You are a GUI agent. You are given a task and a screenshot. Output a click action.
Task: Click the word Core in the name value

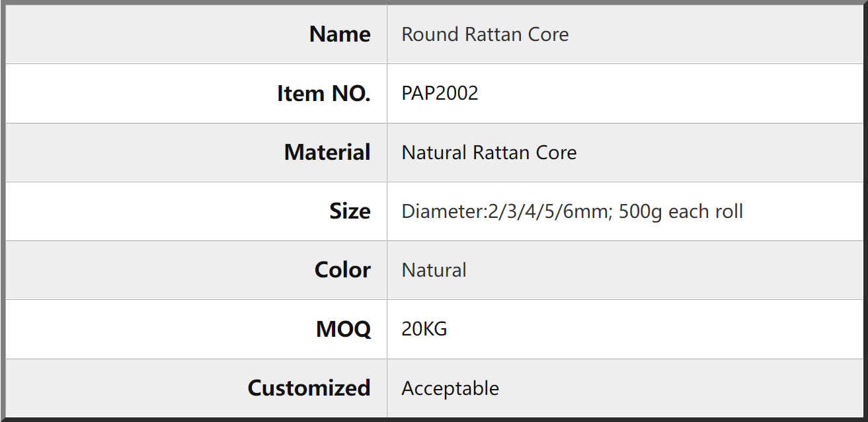tap(548, 34)
